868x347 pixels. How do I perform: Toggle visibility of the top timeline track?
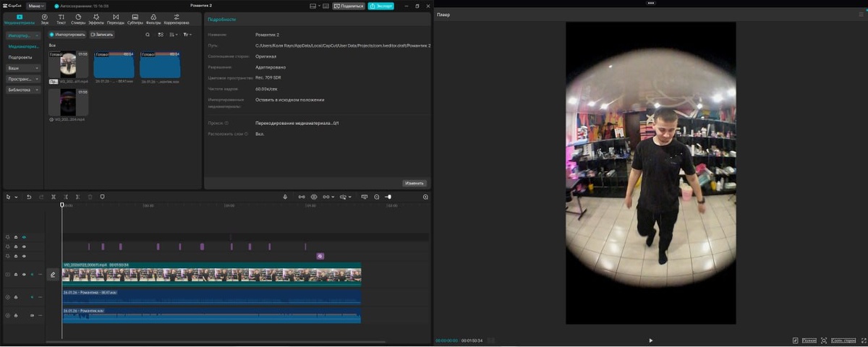tap(24, 236)
